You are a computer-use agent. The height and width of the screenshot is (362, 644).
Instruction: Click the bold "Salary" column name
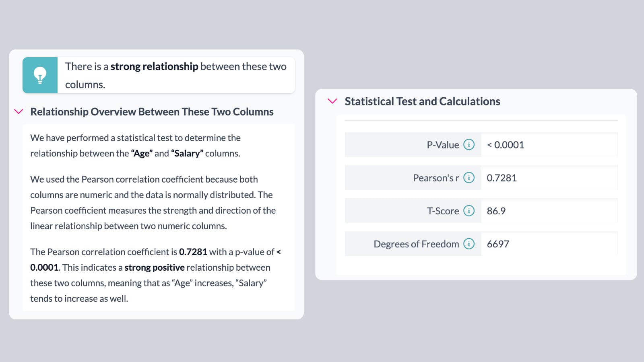click(187, 153)
